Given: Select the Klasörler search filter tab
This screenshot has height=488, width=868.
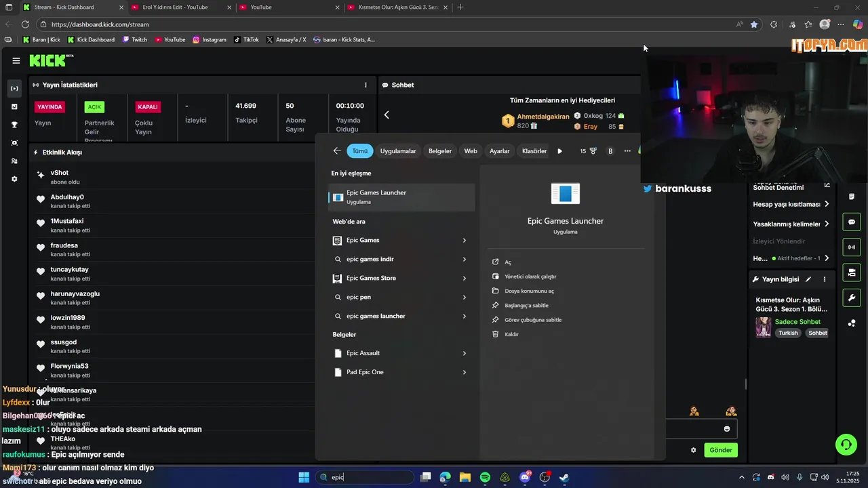Looking at the screenshot, I should (x=534, y=151).
